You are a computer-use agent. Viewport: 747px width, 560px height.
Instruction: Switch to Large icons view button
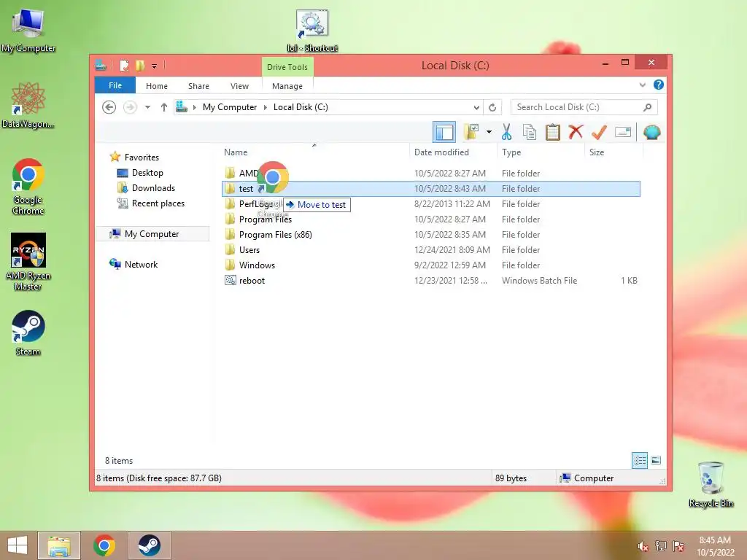click(x=656, y=460)
